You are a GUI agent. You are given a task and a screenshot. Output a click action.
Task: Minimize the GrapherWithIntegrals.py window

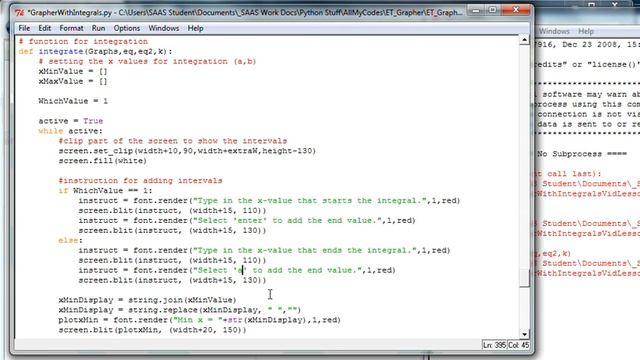[x=476, y=10]
